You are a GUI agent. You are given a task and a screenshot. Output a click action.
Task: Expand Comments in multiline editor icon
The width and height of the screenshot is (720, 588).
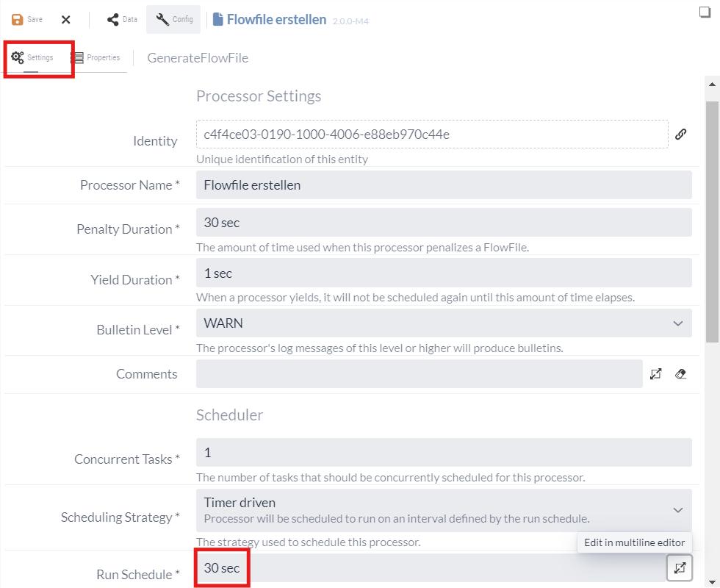(656, 374)
